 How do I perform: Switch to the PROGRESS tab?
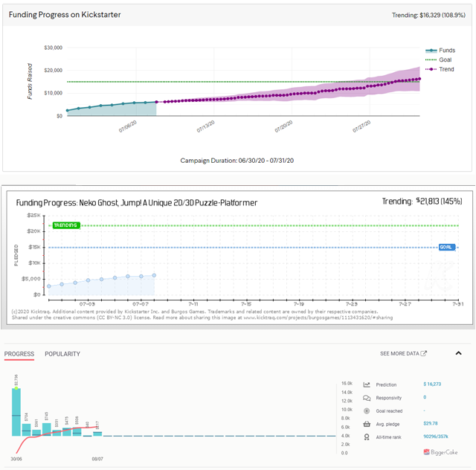click(x=19, y=354)
